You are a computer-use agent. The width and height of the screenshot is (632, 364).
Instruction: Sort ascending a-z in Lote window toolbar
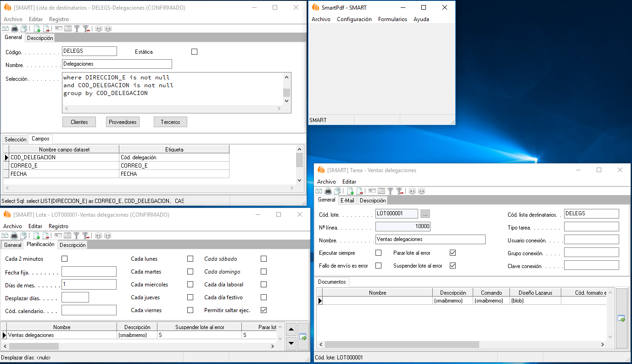tap(99, 235)
